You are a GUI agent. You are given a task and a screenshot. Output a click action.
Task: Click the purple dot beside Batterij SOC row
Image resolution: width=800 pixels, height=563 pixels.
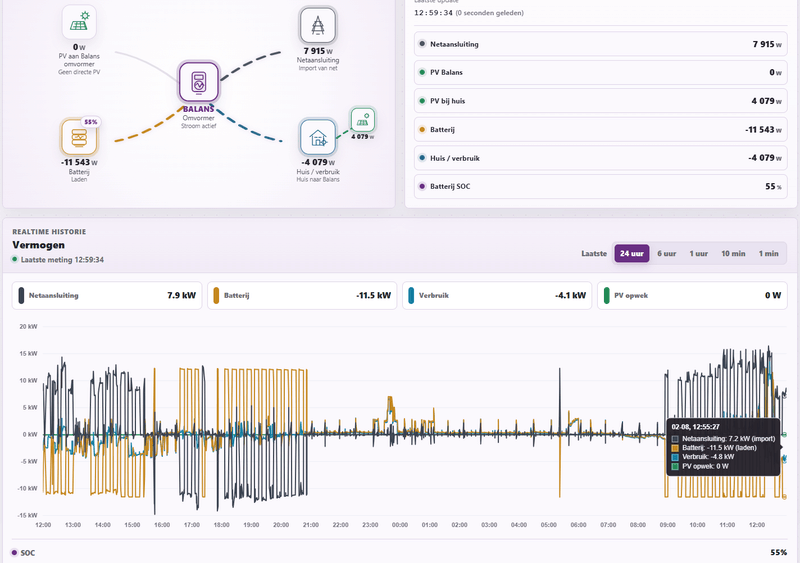(422, 186)
